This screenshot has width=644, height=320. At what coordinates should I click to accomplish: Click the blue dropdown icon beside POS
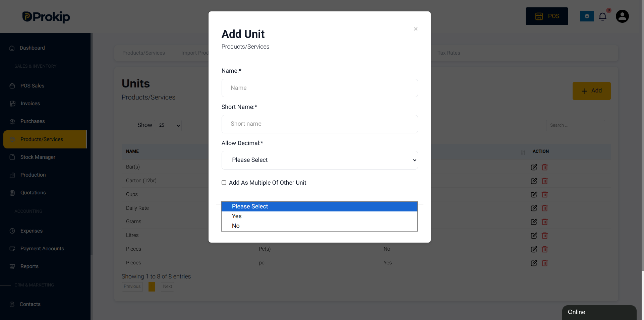(587, 16)
